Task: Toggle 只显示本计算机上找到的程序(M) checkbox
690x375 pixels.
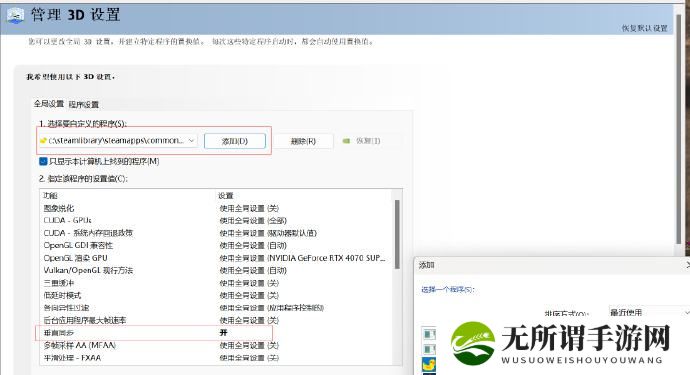Action: [x=43, y=162]
